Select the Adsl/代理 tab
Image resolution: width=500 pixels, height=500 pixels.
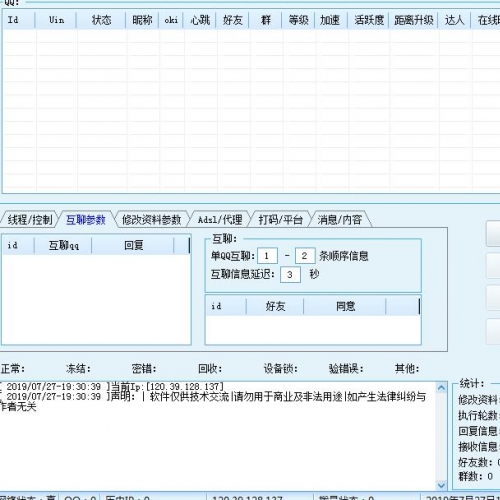tap(220, 220)
